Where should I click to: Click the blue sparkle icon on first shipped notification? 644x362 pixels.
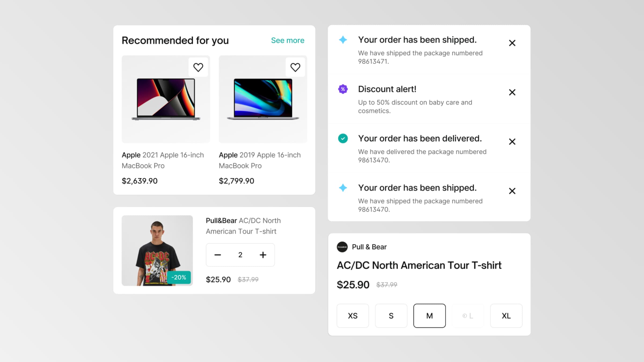click(x=343, y=40)
